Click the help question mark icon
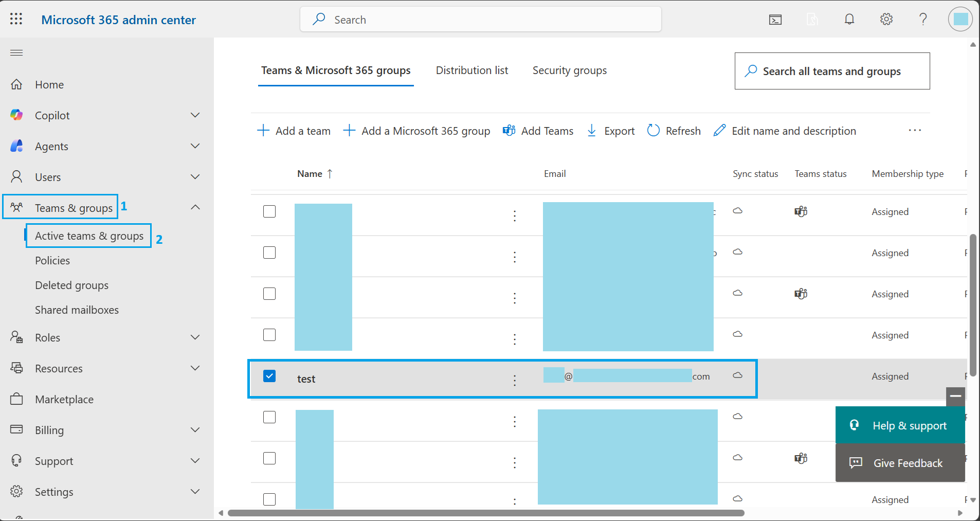This screenshot has width=980, height=521. (923, 19)
